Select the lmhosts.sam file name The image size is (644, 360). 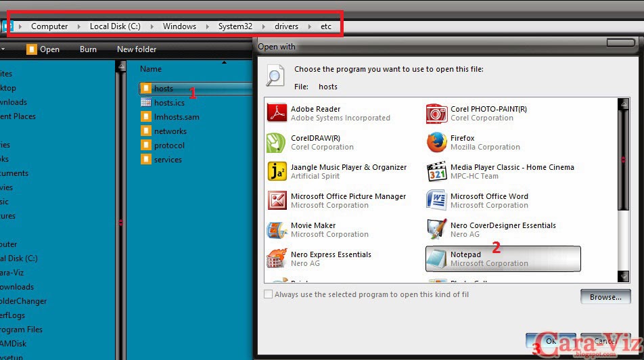coord(177,117)
